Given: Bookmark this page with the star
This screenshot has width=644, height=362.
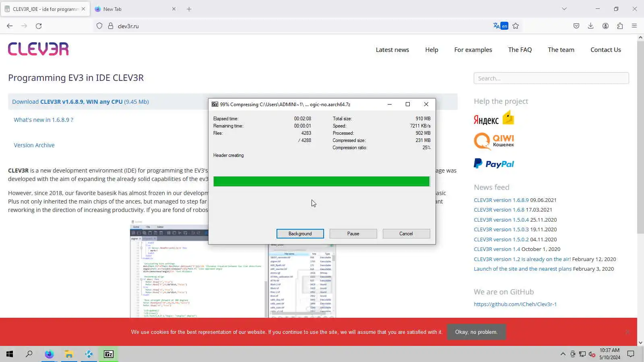Looking at the screenshot, I should click(x=516, y=26).
